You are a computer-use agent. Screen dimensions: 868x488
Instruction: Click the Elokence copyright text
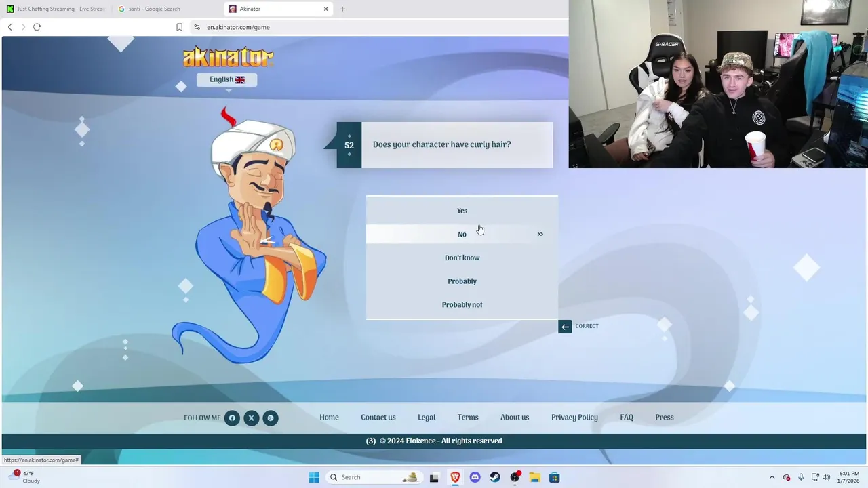[x=434, y=441]
